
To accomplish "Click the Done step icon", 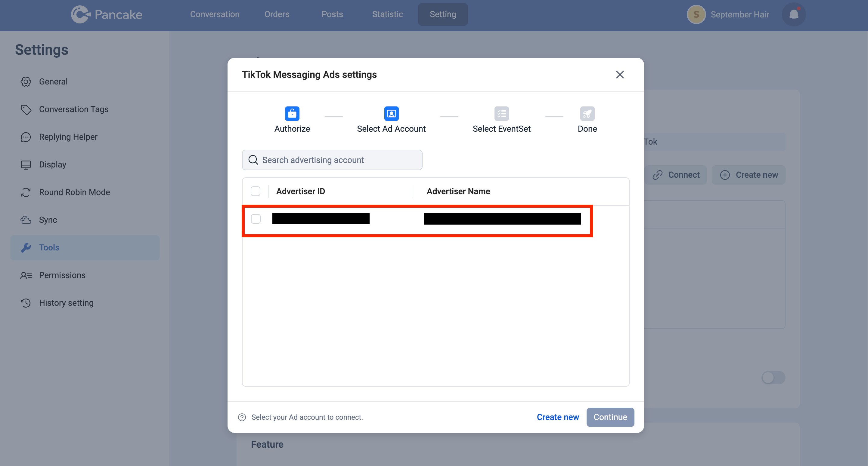I will [587, 113].
